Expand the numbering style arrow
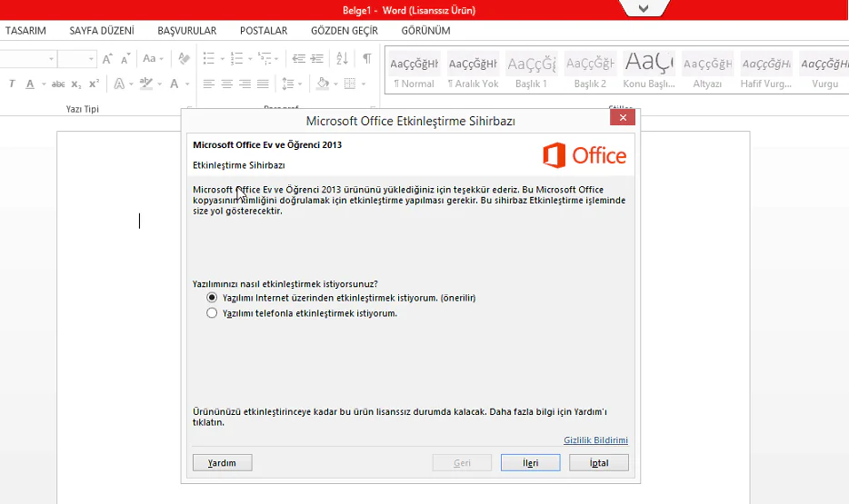Viewport: 849px width, 504px height. pyautogui.click(x=250, y=59)
